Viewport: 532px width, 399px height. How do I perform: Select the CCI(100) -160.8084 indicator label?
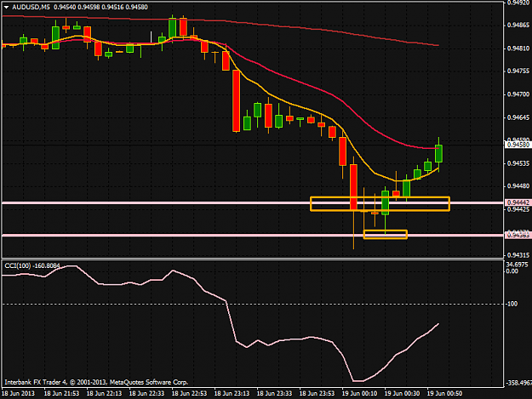click(x=32, y=265)
